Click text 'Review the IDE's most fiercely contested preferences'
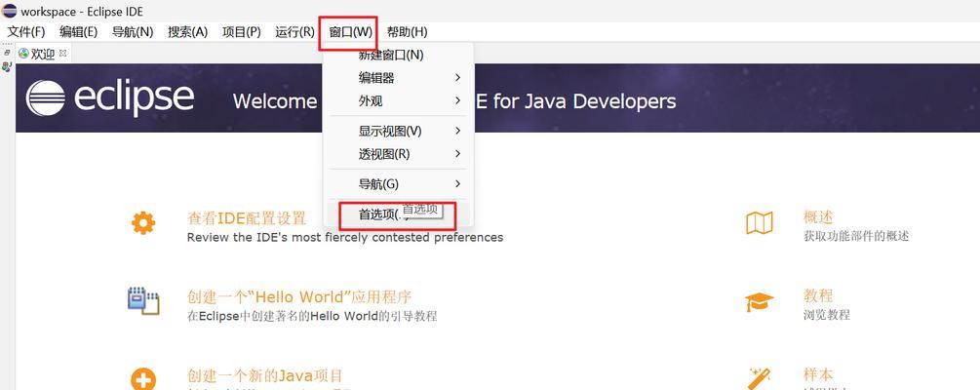The image size is (980, 390). tap(345, 238)
